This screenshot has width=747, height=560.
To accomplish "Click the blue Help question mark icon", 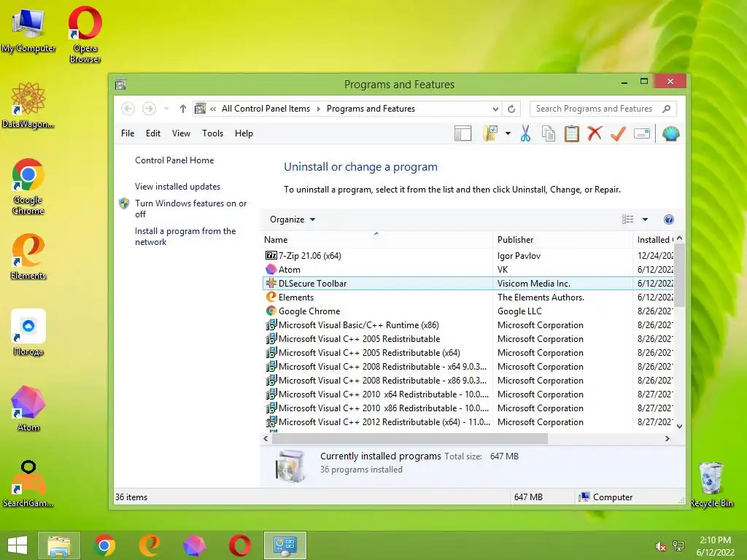I will 668,219.
